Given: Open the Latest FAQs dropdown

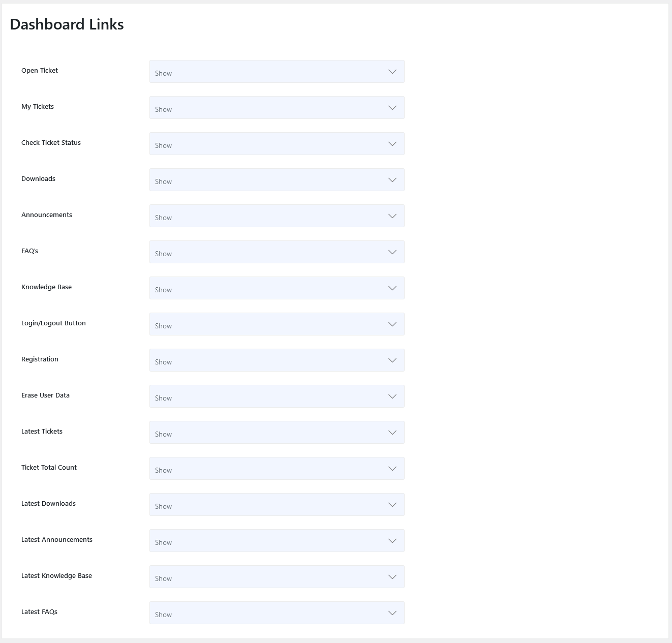Looking at the screenshot, I should click(x=277, y=613).
